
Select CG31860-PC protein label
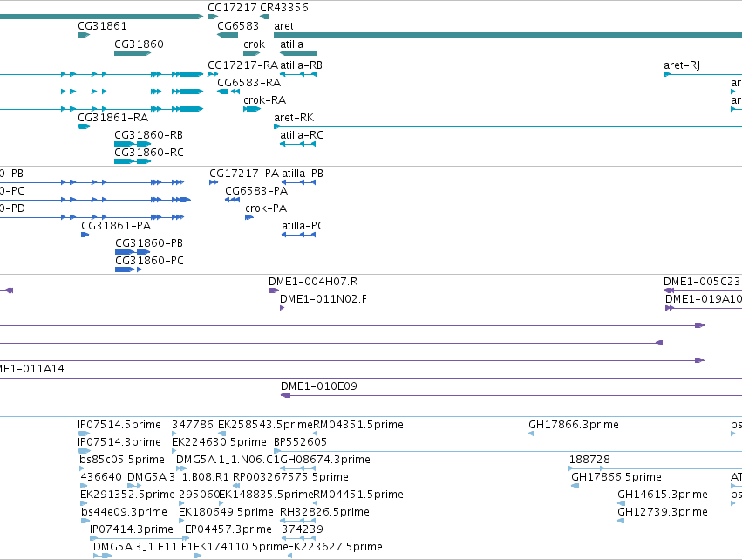tap(150, 261)
